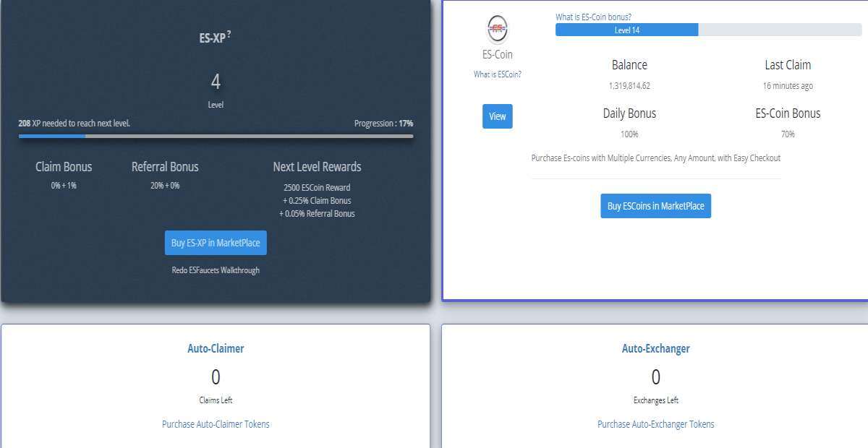Image resolution: width=868 pixels, height=448 pixels.
Task: Click the Level label under ES-XP number
Action: click(x=216, y=105)
